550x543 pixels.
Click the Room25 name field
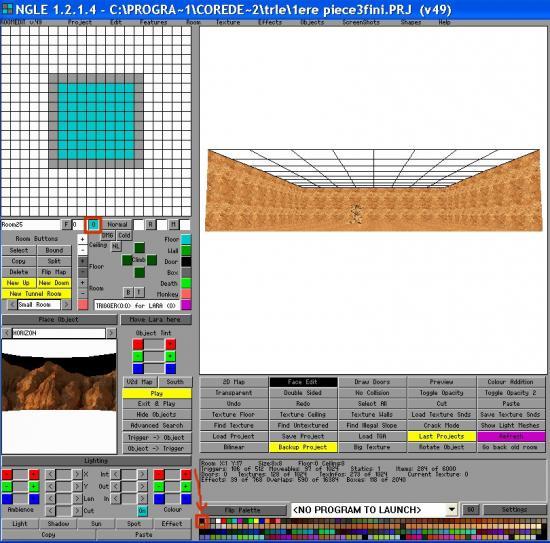tap(31, 224)
